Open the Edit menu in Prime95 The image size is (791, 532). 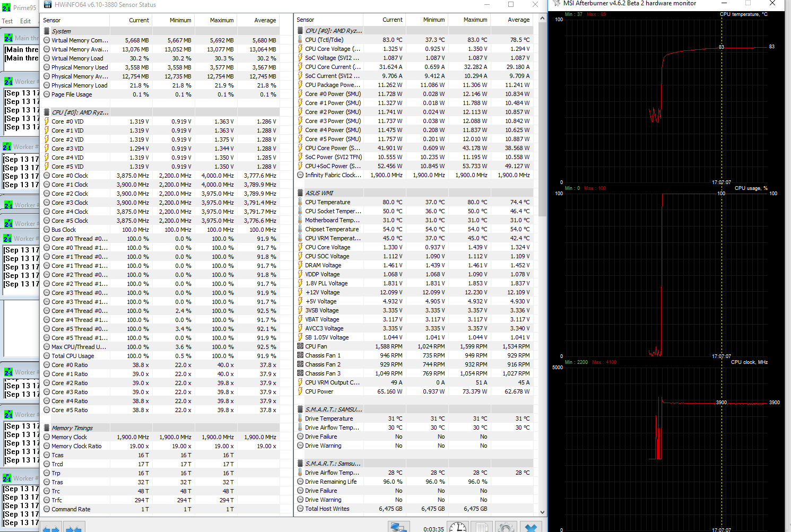(25, 21)
